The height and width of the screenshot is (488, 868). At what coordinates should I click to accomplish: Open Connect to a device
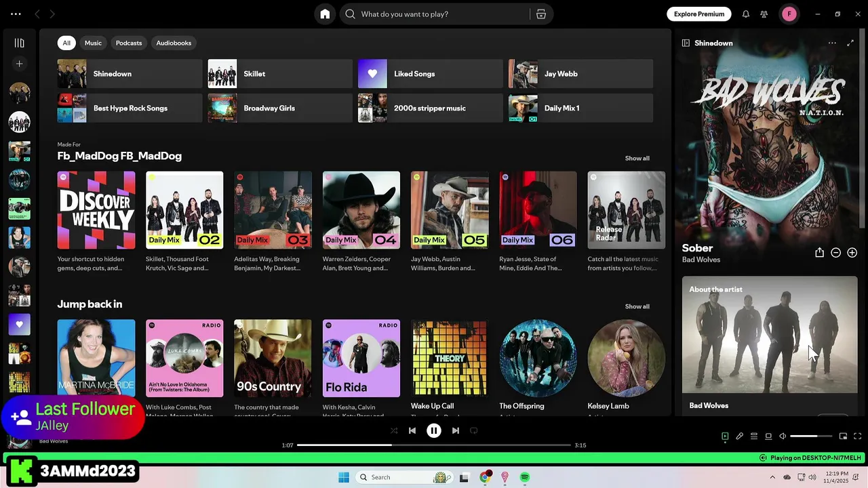(x=768, y=436)
